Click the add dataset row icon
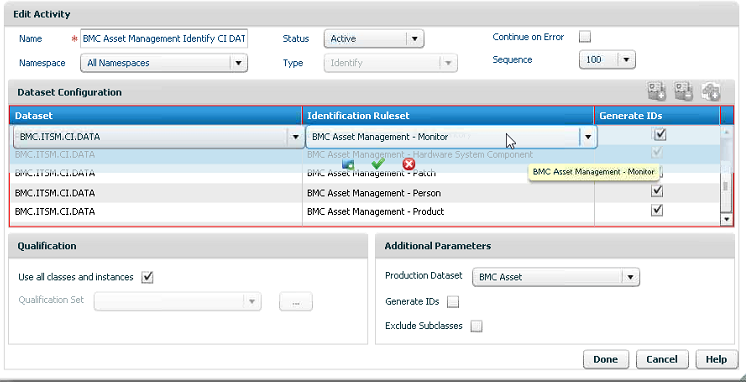746x382 pixels. coord(657,91)
